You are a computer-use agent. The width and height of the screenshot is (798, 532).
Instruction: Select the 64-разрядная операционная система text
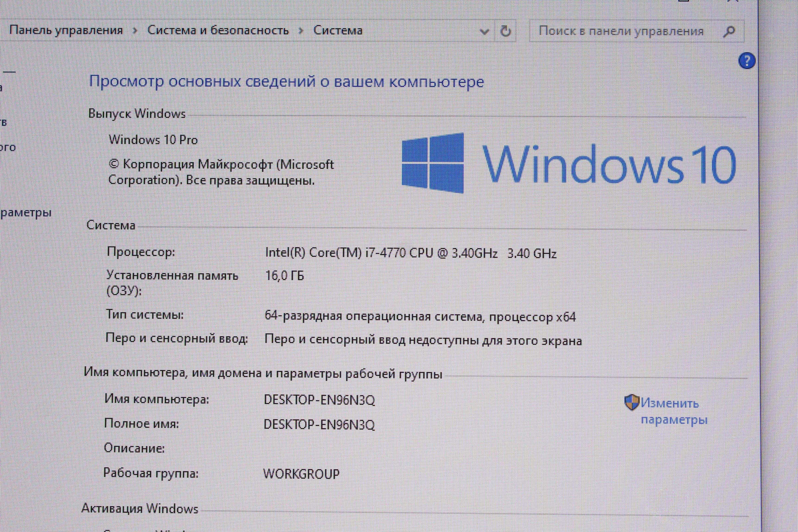tap(420, 317)
